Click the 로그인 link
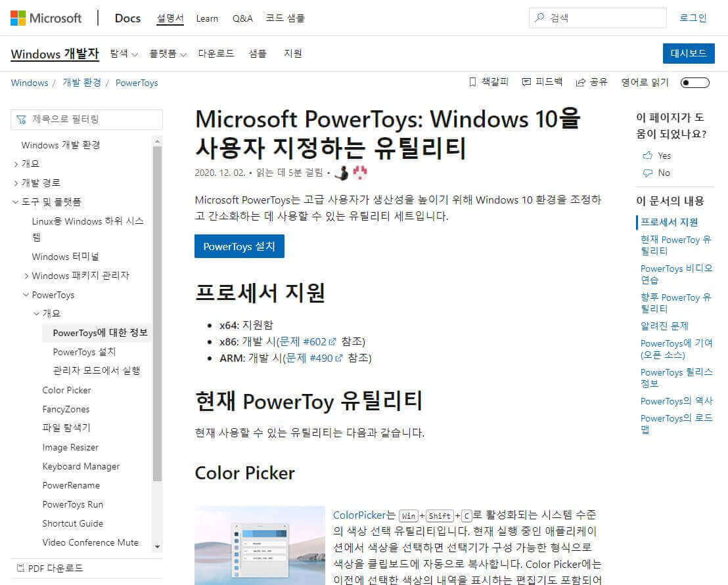Screen dimensions: 728x585 tap(693, 18)
